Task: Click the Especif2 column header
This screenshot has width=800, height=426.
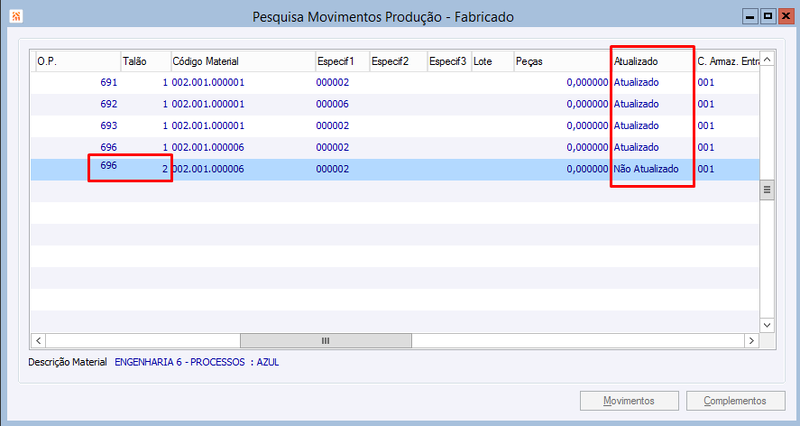Action: tap(398, 61)
